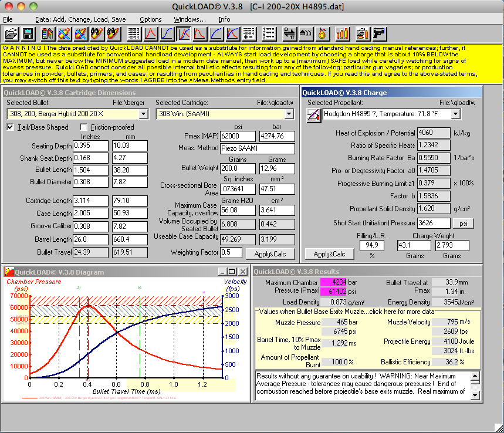Image resolution: width=504 pixels, height=433 pixels.
Task: Click the folder with cartridges icon
Action: click(x=363, y=33)
